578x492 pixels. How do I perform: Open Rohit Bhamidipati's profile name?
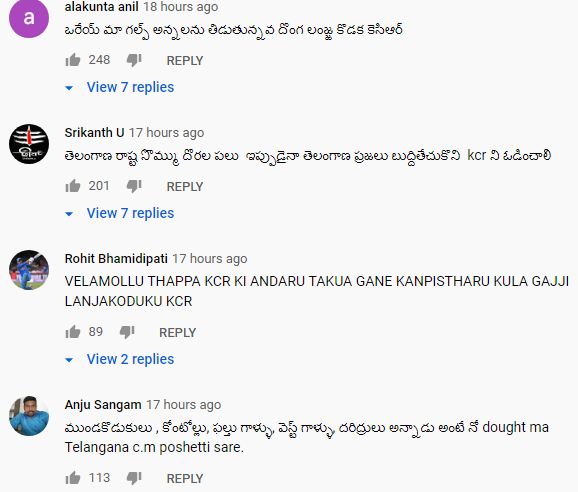[116, 259]
